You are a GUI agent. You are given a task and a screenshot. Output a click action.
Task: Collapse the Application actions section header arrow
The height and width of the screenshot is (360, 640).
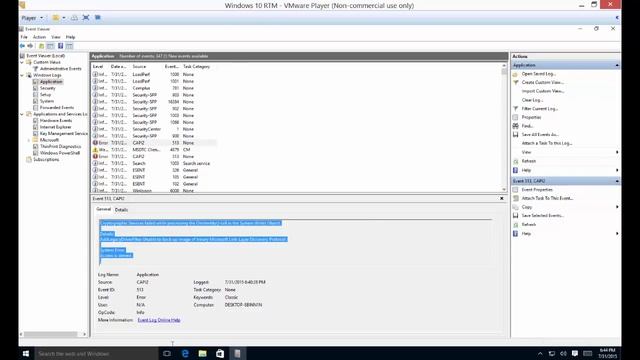click(x=617, y=65)
